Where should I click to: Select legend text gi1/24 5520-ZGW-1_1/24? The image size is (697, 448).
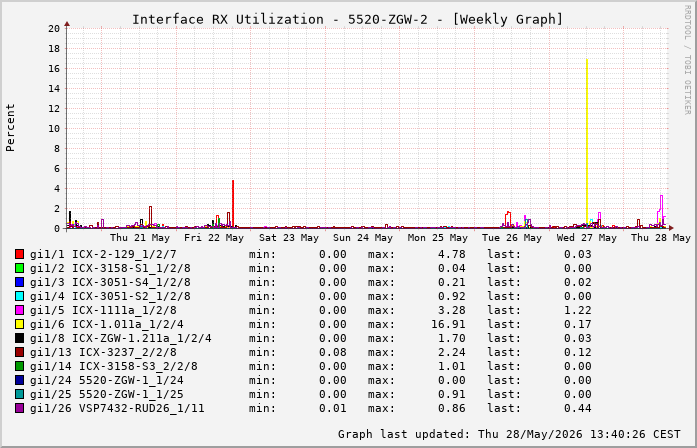click(x=107, y=380)
